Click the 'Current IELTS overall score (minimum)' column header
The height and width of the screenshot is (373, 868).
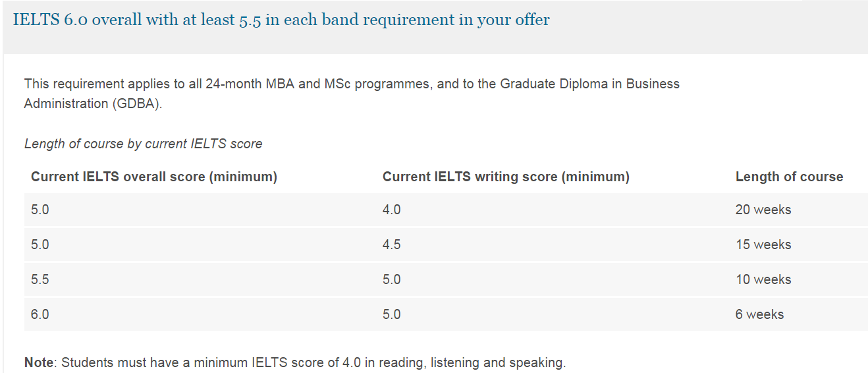(153, 177)
